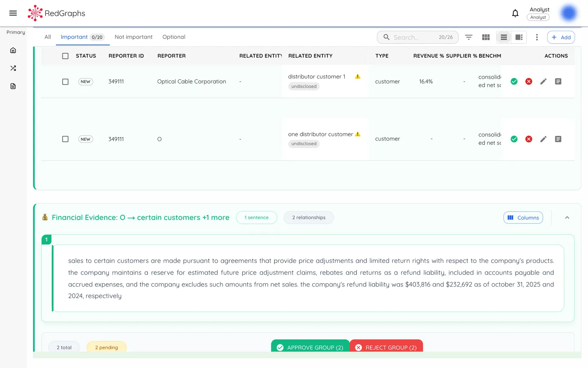
Task: Reject the group of 2 relationships
Action: [386, 347]
